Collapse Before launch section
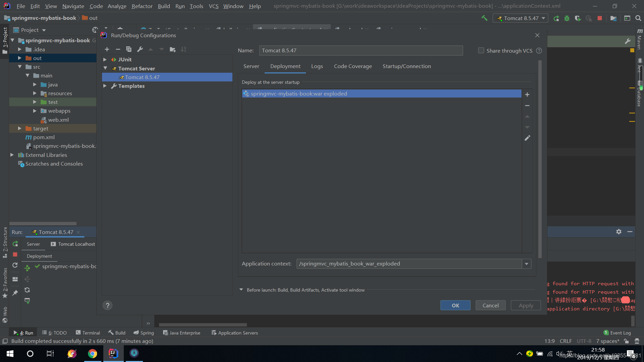 coord(241,290)
